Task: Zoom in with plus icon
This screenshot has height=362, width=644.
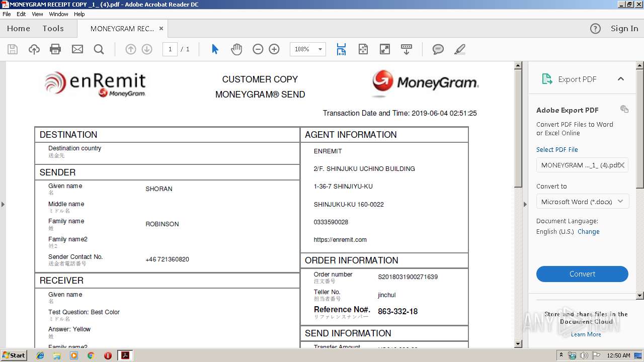Action: 274,49
